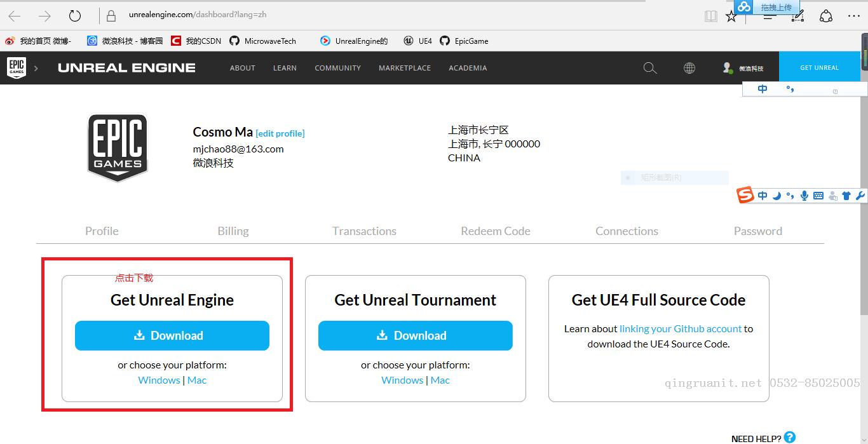Click the GET UNREAL button
This screenshot has height=444, width=868.
(819, 67)
